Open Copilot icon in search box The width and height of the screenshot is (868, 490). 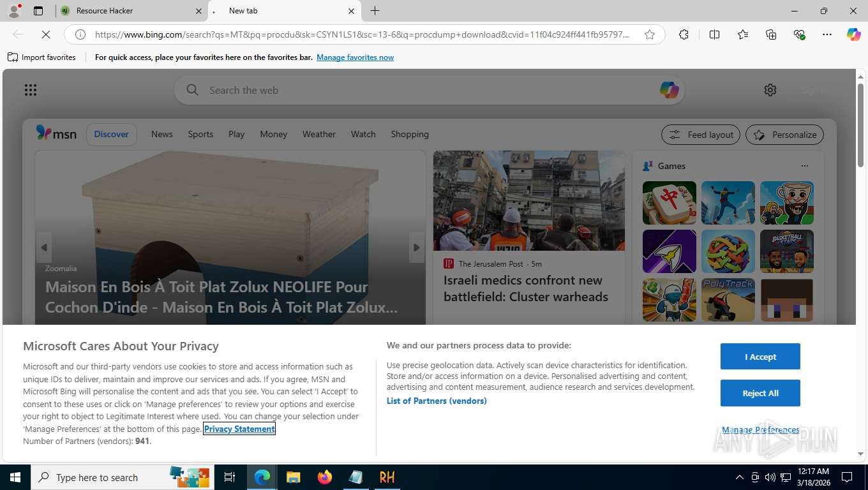(x=669, y=90)
